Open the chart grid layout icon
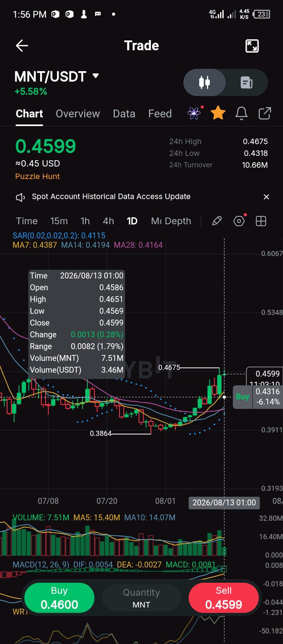Viewport: 283px width, 644px height. [x=261, y=221]
